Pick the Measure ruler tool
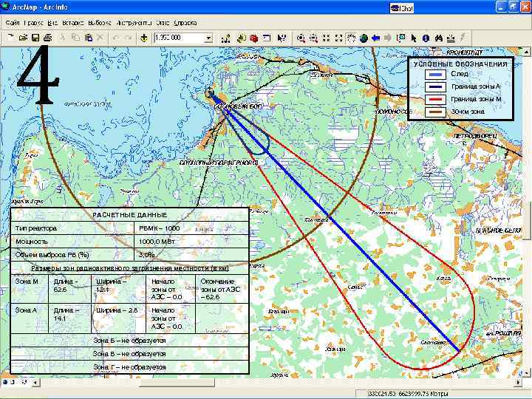Screen dimensions: 532x399 pos(451,38)
